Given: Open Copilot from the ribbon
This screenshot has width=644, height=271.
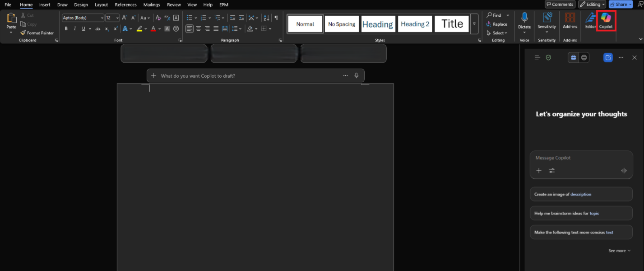Looking at the screenshot, I should tap(606, 20).
